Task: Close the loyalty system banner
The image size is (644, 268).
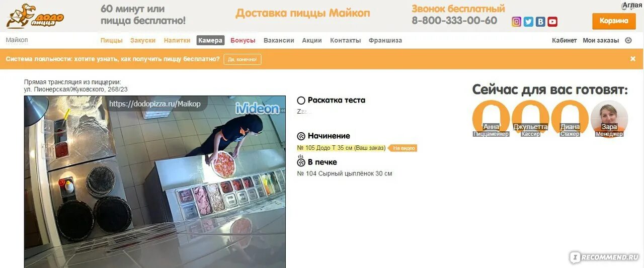Action: click(633, 59)
